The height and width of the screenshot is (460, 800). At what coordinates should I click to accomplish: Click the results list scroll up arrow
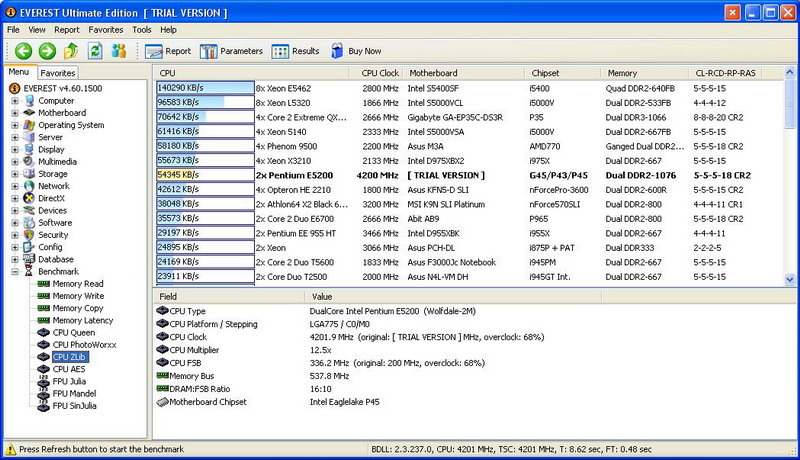tap(789, 72)
